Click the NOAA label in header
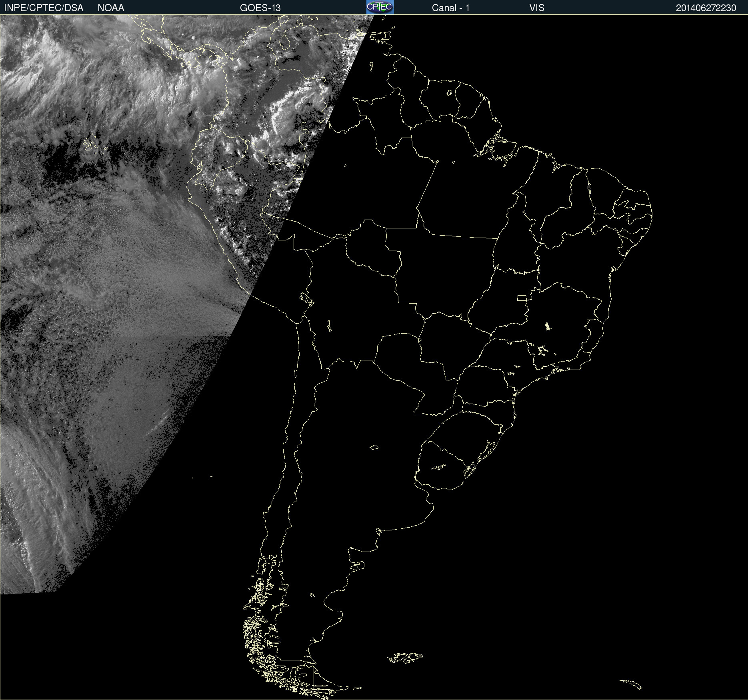This screenshot has height=700, width=748. click(x=111, y=8)
